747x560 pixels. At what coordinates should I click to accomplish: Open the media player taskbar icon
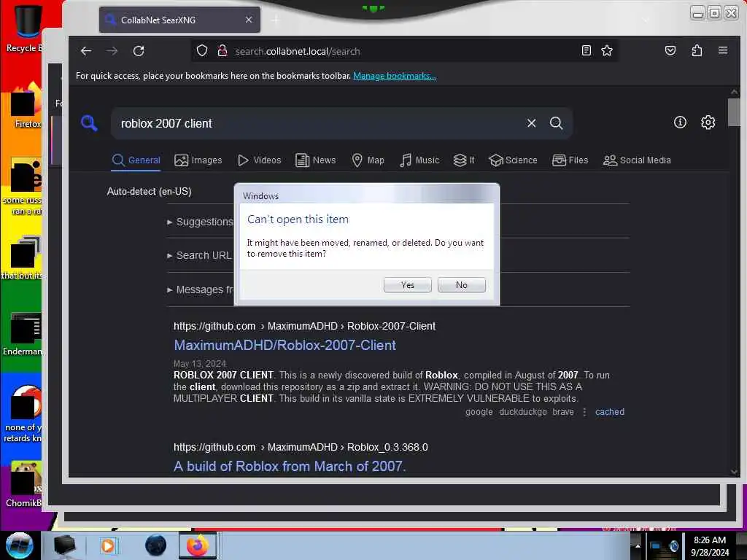tap(108, 545)
